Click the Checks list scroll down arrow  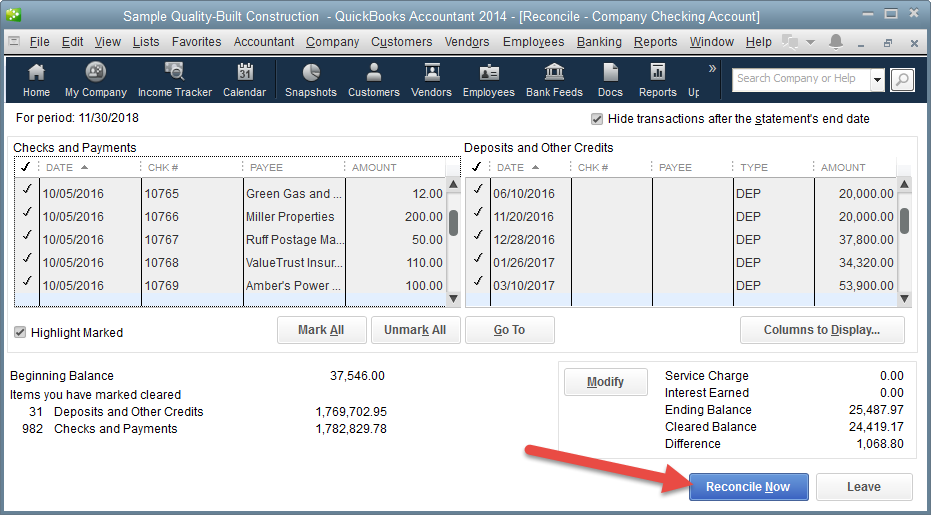click(453, 298)
